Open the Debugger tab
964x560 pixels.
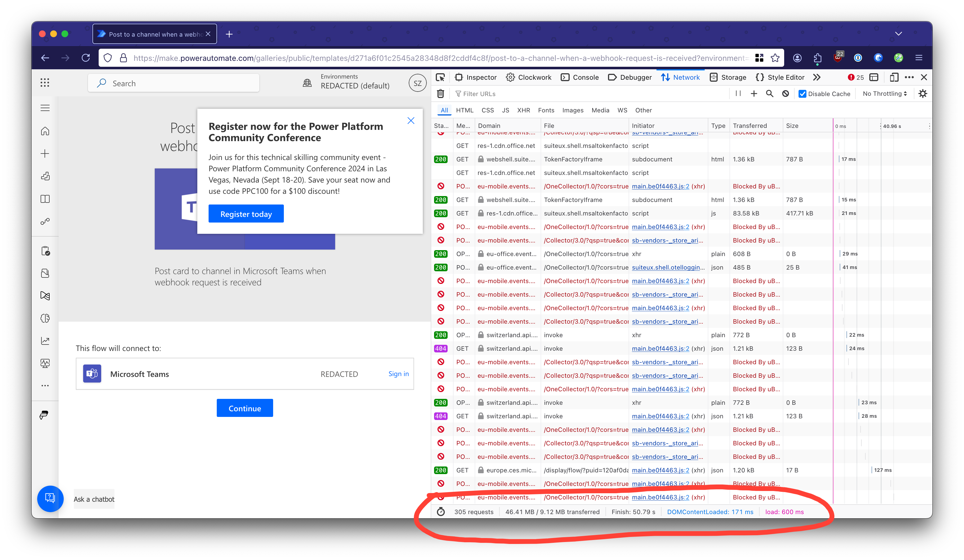[x=630, y=77]
